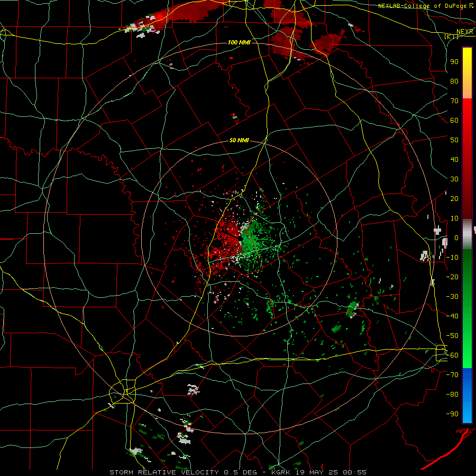Click the 30 tick label on the color scale
The height and width of the screenshot is (476, 476).
click(454, 179)
